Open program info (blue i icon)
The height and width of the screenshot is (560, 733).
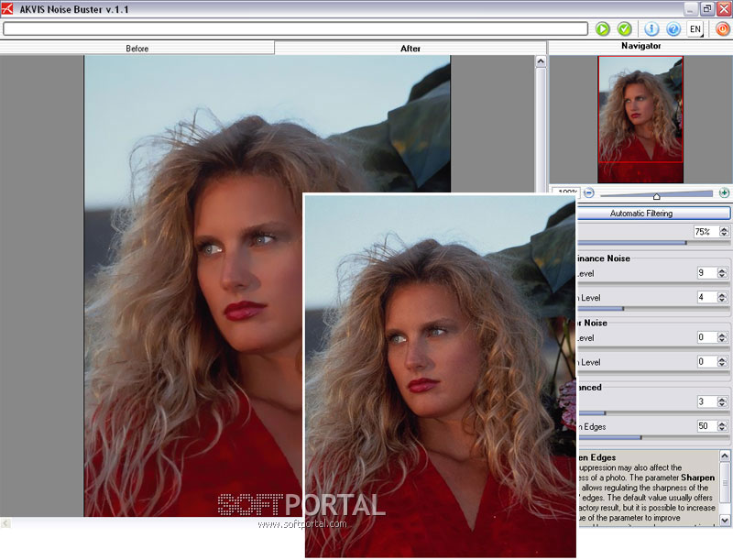coord(651,29)
